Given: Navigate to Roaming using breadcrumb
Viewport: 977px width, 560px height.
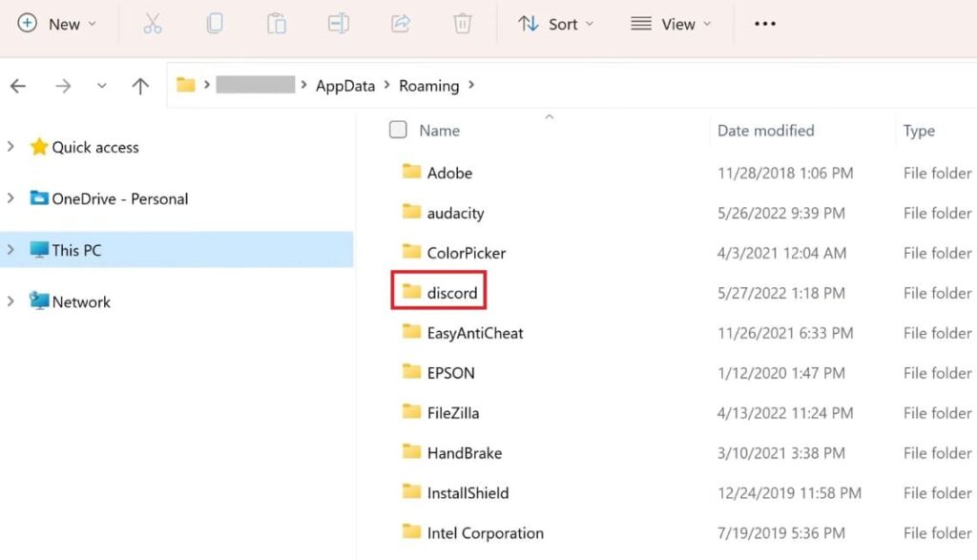Looking at the screenshot, I should 428,85.
